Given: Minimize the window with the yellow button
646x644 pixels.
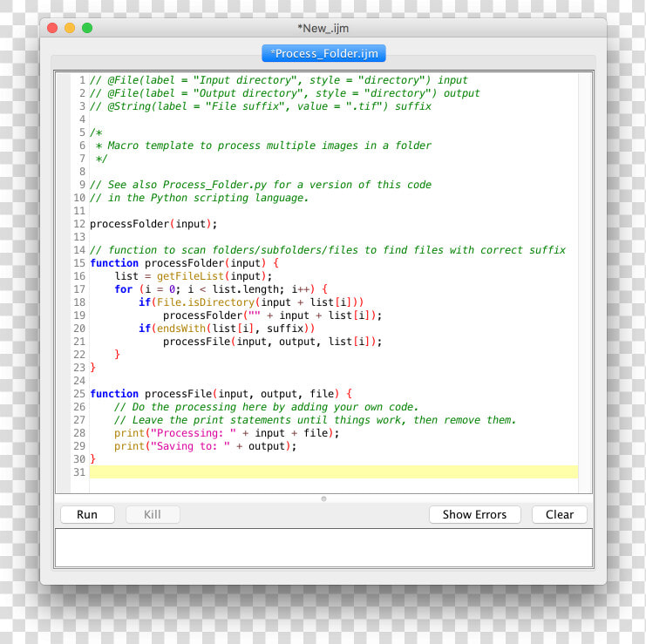Looking at the screenshot, I should point(70,28).
